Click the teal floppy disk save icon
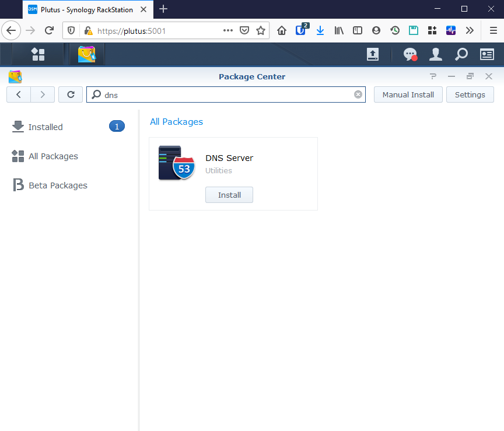 (x=414, y=30)
